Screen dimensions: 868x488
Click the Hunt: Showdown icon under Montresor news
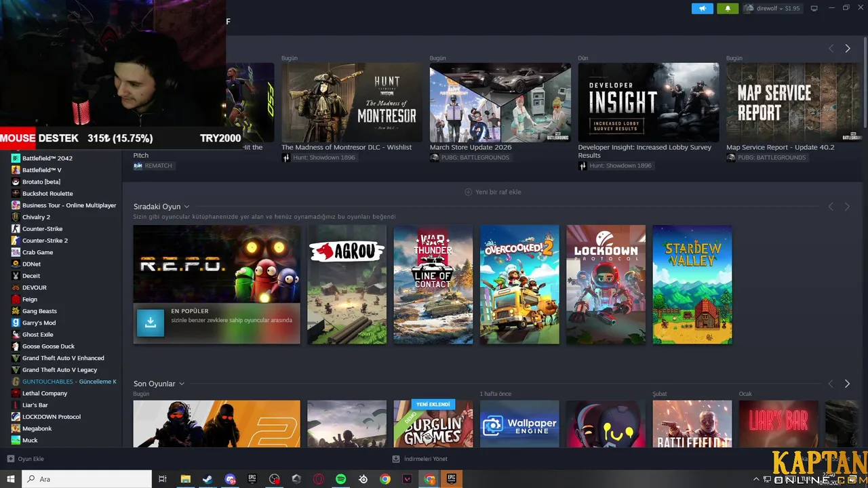286,157
